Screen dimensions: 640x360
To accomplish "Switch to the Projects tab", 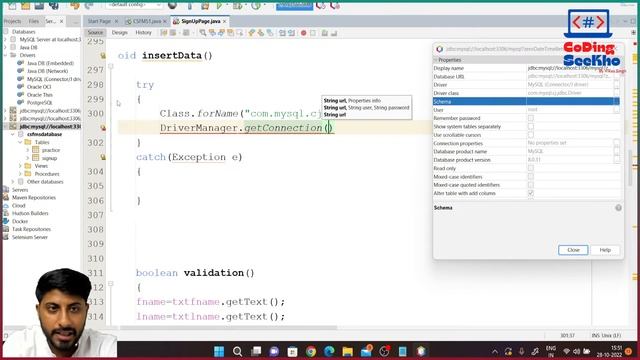I will tap(12, 21).
